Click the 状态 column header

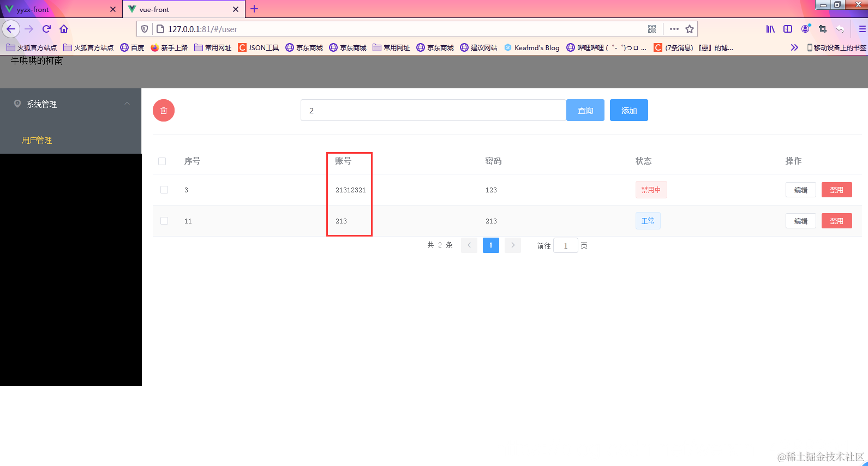pos(644,161)
